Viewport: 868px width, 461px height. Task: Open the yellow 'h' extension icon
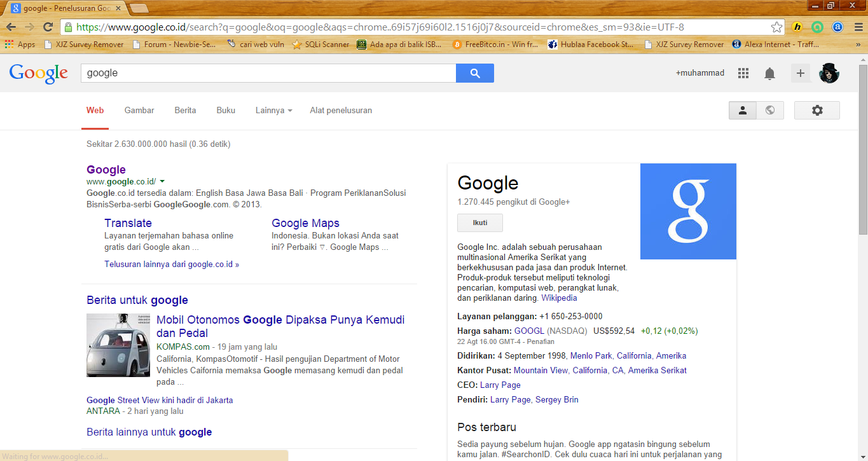pos(797,27)
